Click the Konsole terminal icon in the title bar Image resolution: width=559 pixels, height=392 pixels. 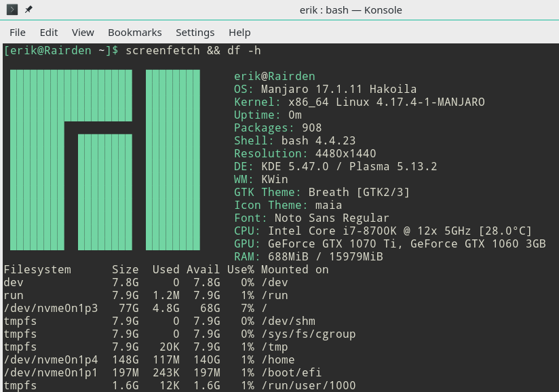(x=12, y=9)
